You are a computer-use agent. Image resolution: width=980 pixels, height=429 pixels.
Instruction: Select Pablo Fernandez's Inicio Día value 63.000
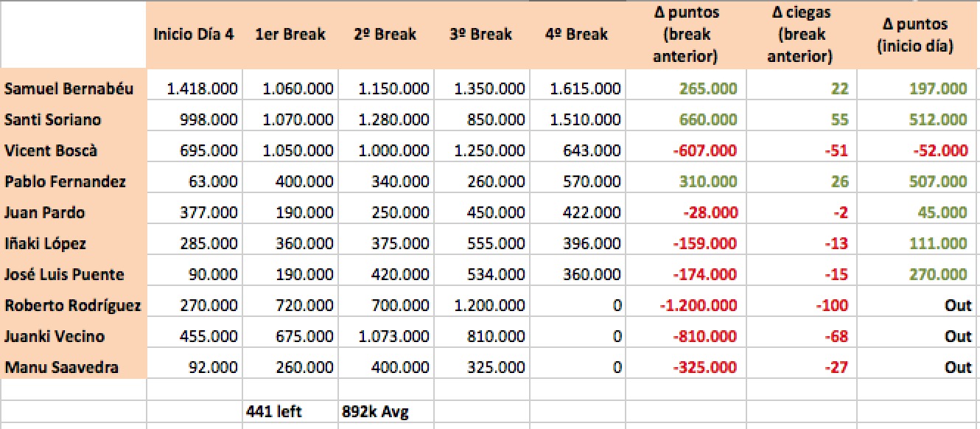(195, 181)
